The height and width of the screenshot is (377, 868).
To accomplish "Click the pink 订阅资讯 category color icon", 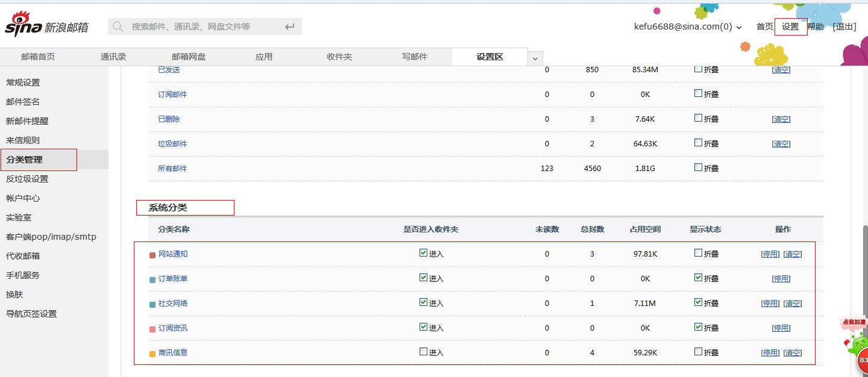I will coord(153,329).
